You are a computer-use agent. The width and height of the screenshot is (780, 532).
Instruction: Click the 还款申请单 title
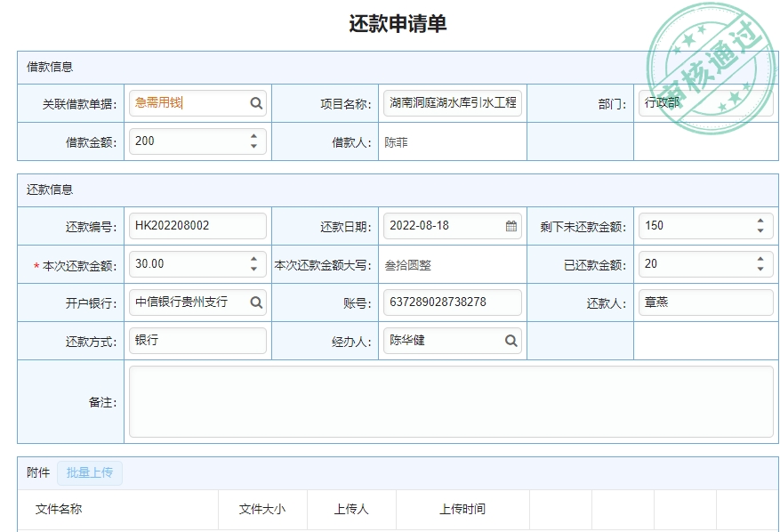398,23
